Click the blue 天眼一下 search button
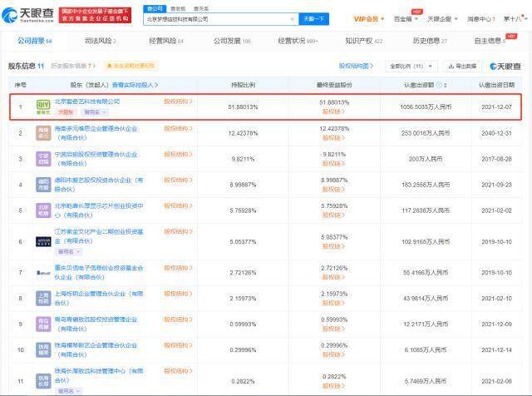The height and width of the screenshot is (396, 532). pyautogui.click(x=314, y=19)
